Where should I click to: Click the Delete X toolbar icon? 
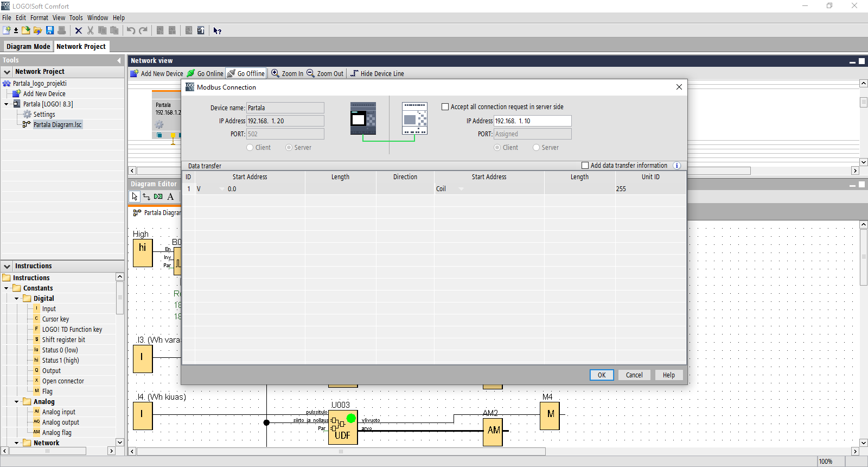pos(79,30)
